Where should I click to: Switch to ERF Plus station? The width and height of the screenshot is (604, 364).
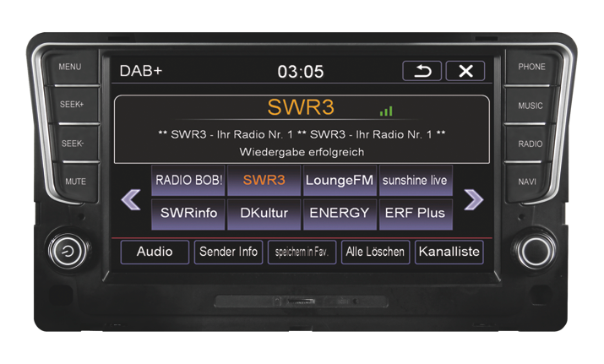coord(416,214)
